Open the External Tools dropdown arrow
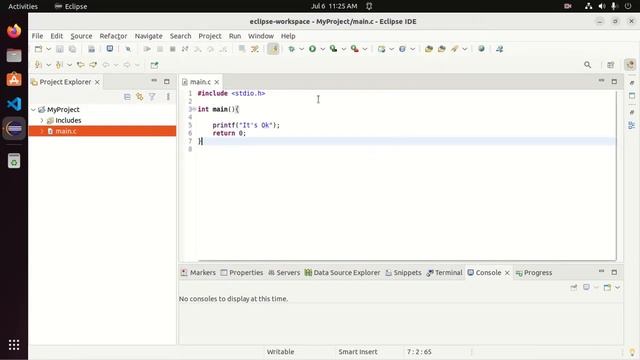The image size is (640, 360). point(365,49)
